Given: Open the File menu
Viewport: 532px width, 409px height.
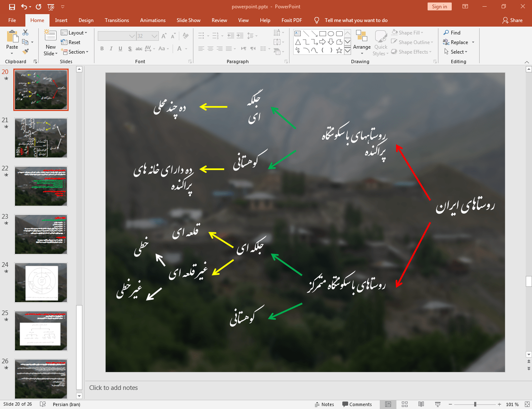Looking at the screenshot, I should pyautogui.click(x=12, y=20).
